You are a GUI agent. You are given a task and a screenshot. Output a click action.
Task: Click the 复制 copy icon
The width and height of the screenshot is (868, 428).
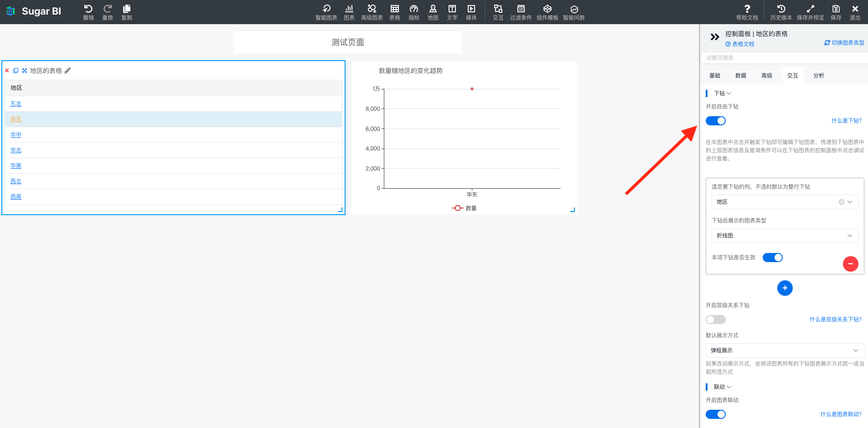tap(127, 9)
